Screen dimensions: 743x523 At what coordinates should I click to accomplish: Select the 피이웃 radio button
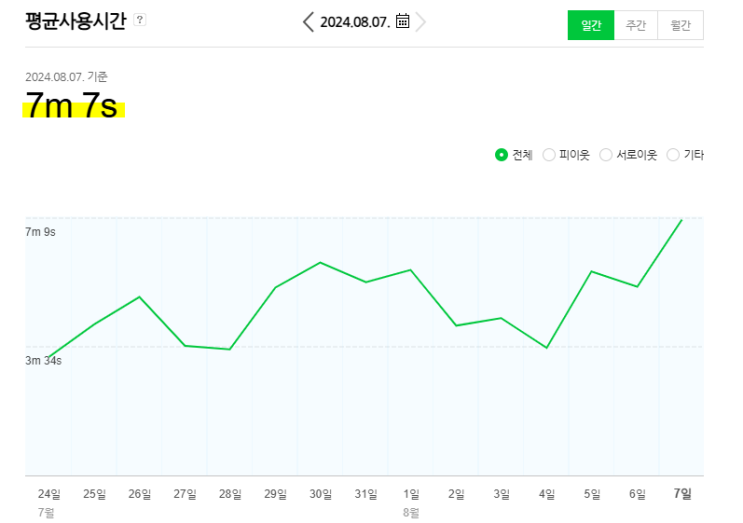pos(549,155)
